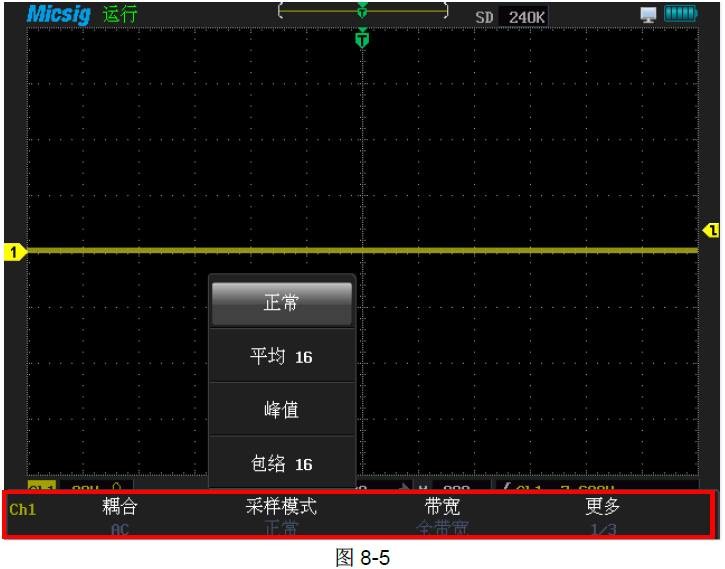Screen dimensions: 725x569
Task: Click the SD storage indicator
Action: point(484,17)
